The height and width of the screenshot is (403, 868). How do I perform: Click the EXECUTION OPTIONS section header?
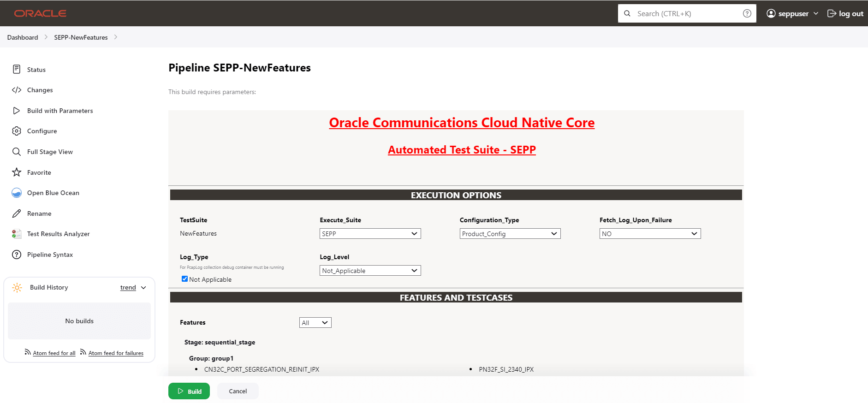tap(456, 195)
